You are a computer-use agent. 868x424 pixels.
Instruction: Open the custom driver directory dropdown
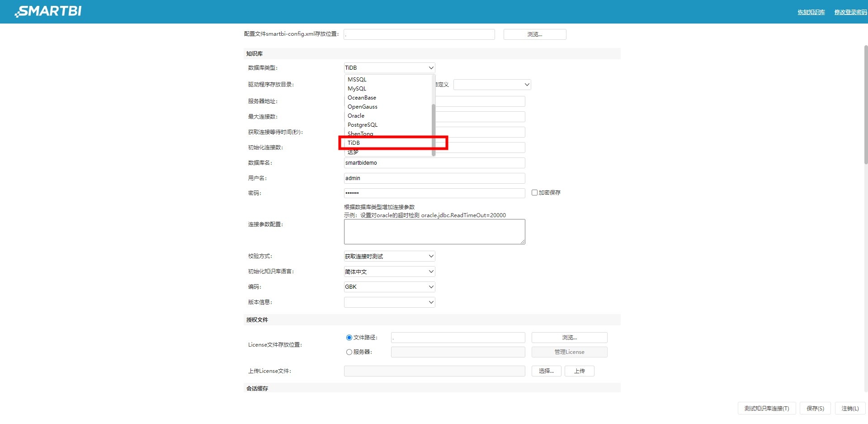click(x=492, y=85)
